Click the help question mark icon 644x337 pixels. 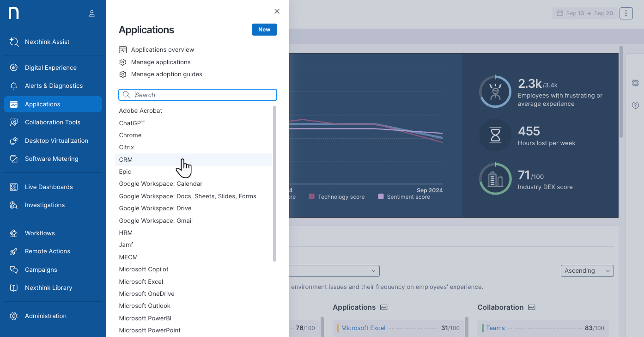(x=635, y=105)
